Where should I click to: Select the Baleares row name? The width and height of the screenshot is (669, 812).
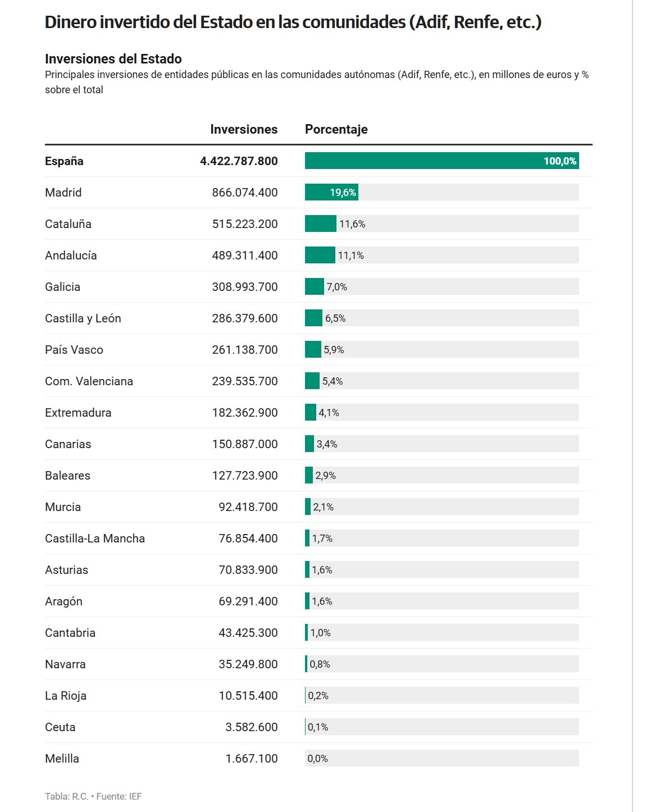pyautogui.click(x=67, y=476)
